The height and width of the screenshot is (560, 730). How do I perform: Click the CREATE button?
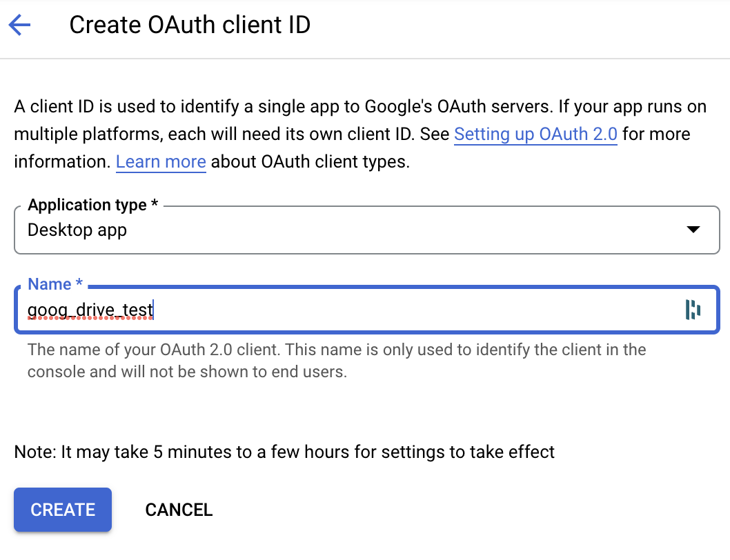point(63,510)
